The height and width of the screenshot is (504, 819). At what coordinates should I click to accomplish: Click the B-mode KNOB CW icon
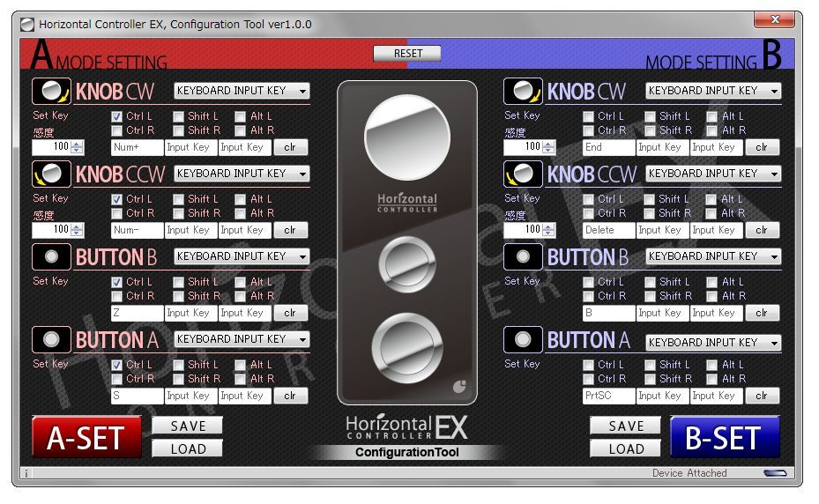tap(523, 92)
